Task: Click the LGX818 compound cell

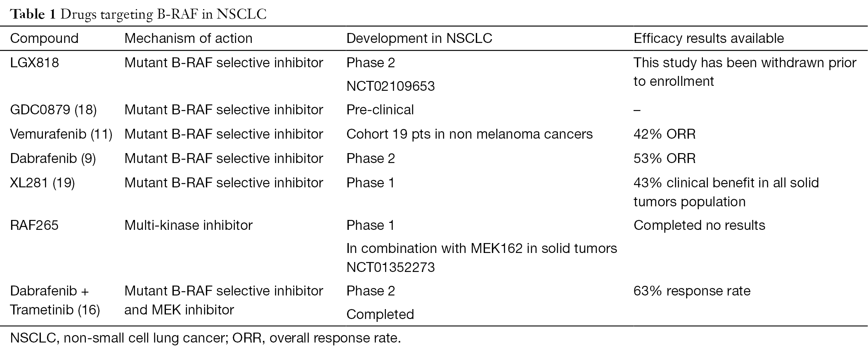Action: [35, 63]
